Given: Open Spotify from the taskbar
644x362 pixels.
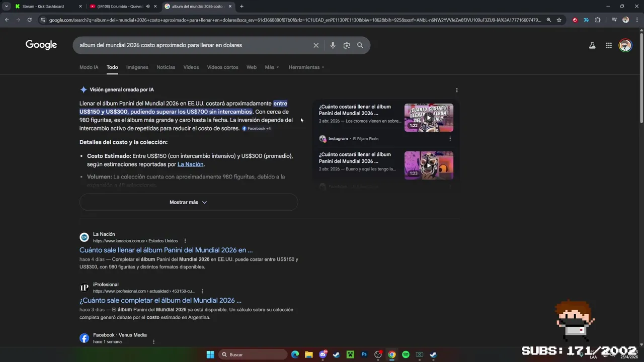Looking at the screenshot, I should (406, 354).
